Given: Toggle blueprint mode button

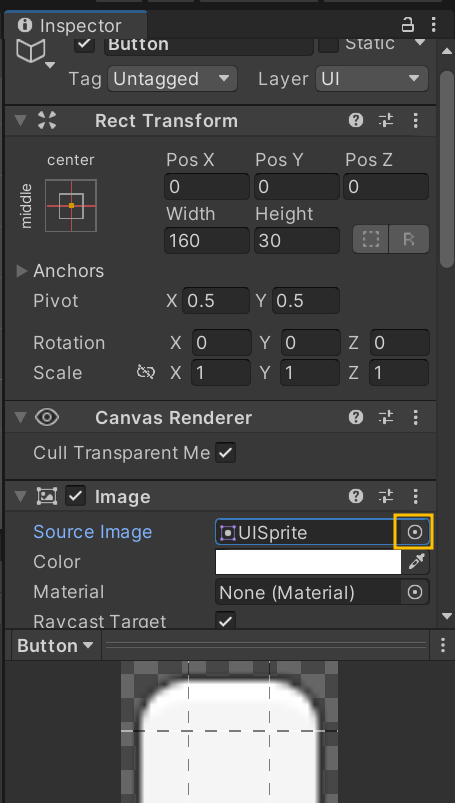Looking at the screenshot, I should (x=370, y=239).
